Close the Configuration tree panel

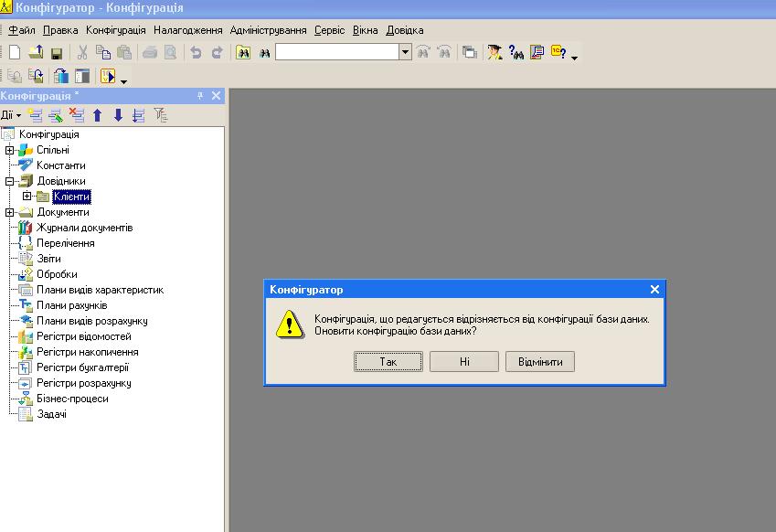217,95
